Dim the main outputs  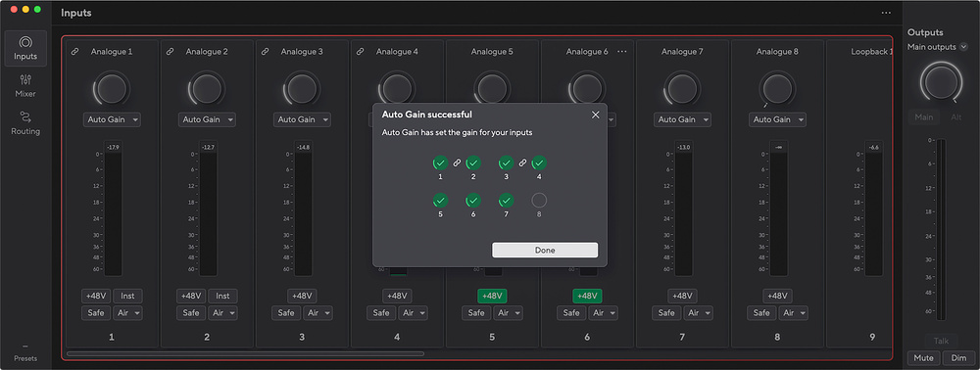[958, 358]
